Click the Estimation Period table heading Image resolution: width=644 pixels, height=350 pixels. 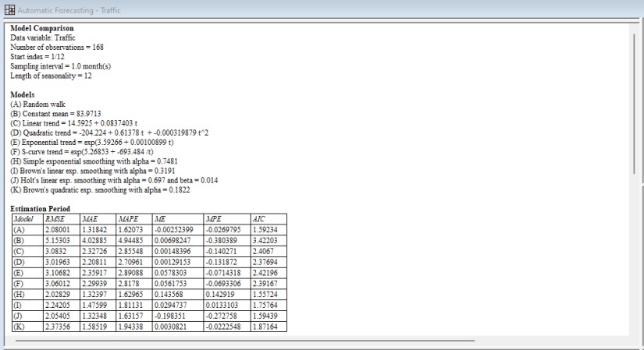tap(40, 209)
